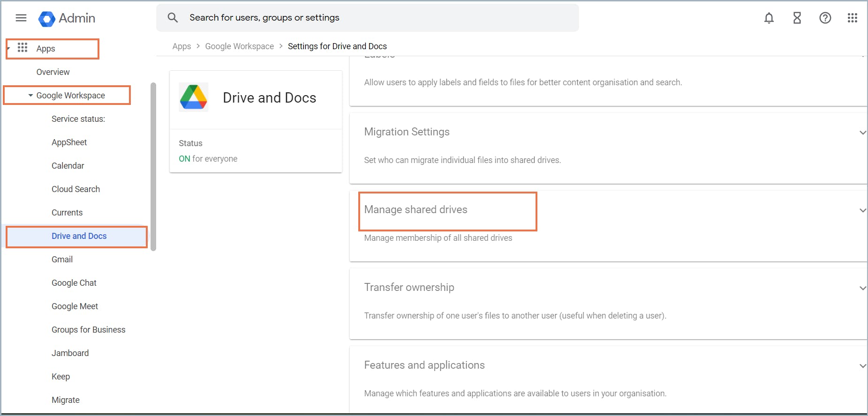Click 'Transfer ownership of one user's files' description
This screenshot has height=416, width=868.
pos(515,316)
